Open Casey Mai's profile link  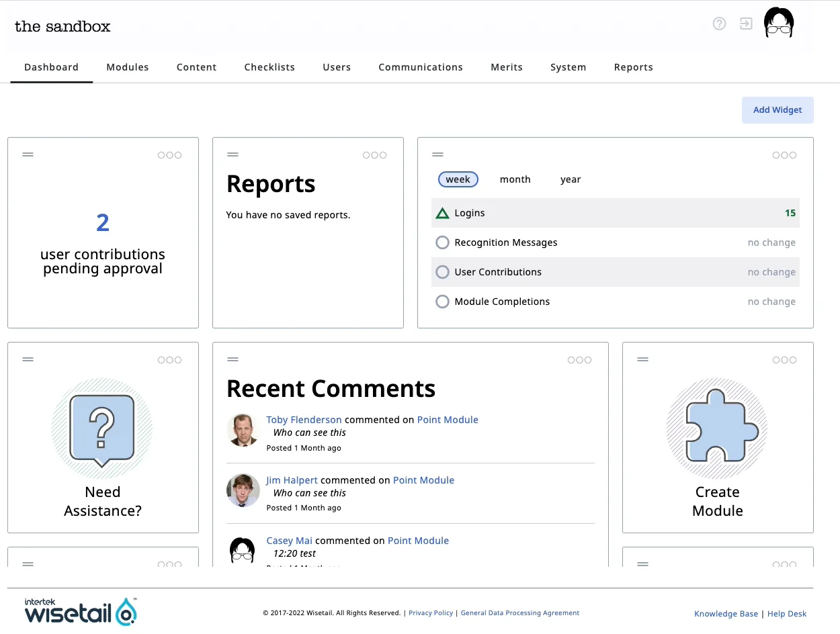coord(289,541)
